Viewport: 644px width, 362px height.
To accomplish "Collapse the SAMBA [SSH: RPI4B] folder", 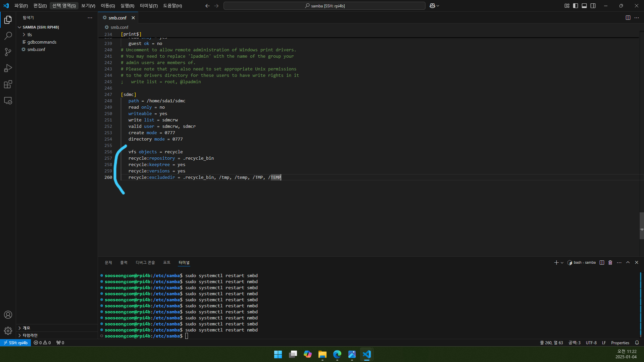I will coord(57,27).
